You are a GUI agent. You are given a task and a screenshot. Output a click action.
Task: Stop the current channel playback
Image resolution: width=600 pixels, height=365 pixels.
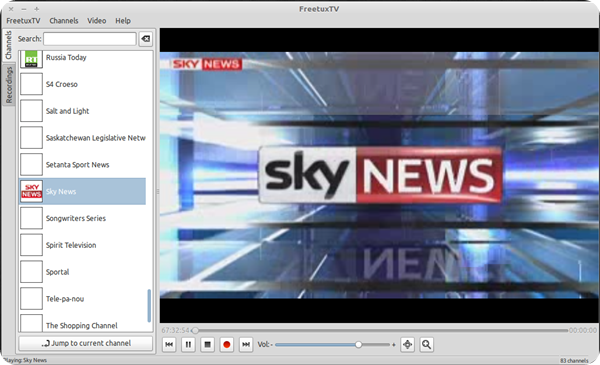point(207,345)
